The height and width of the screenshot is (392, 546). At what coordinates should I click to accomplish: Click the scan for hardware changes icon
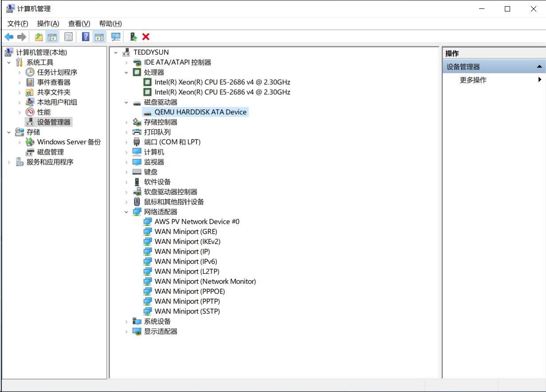coord(116,37)
